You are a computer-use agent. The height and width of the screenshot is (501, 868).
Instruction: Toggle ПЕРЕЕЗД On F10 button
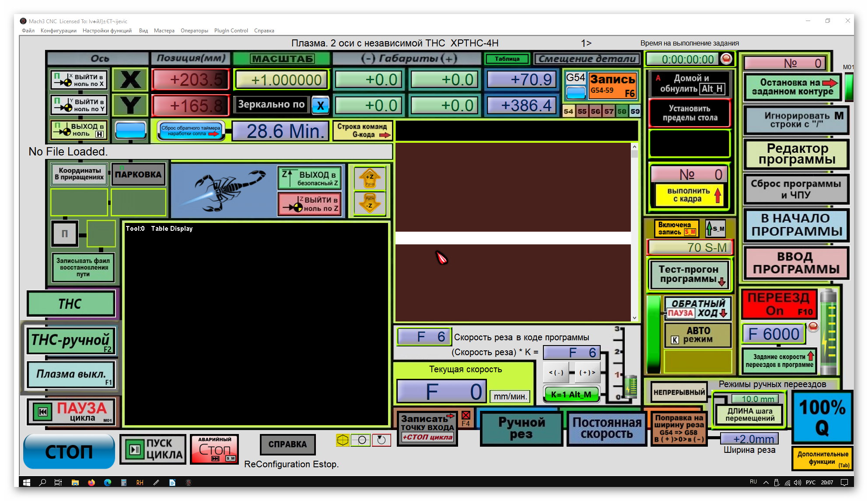pos(779,304)
